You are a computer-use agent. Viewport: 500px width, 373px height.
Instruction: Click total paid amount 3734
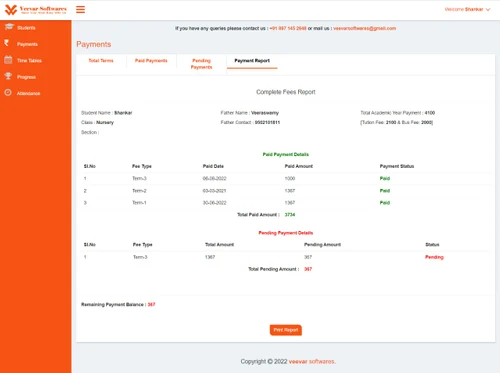[x=290, y=215]
